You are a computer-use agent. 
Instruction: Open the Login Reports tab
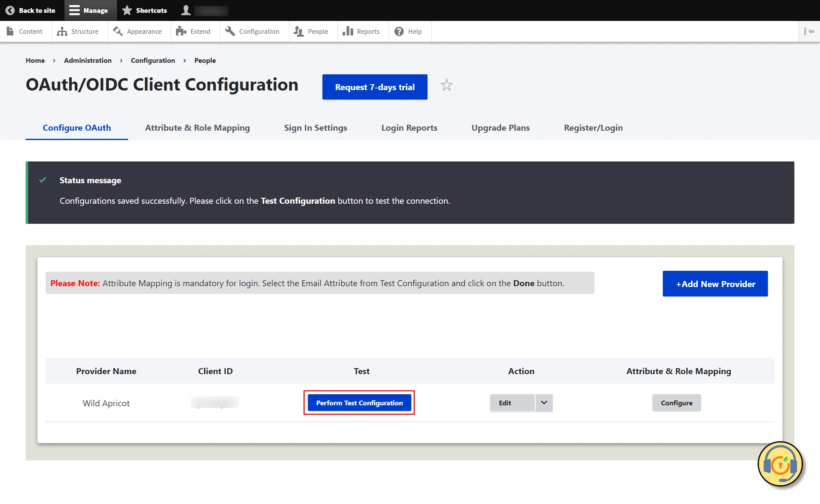[x=409, y=127]
